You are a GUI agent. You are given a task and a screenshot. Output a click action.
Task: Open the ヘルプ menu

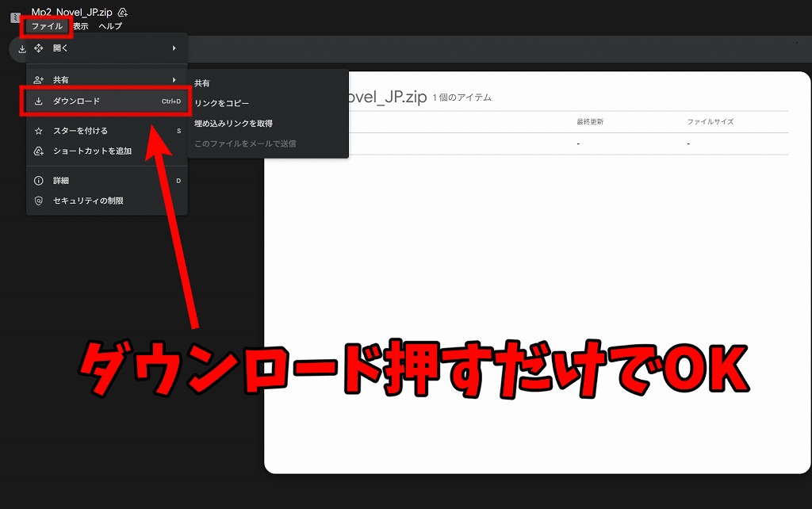tap(110, 26)
